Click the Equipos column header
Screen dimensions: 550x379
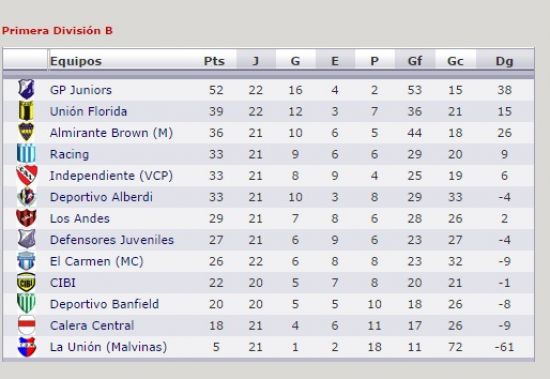76,61
